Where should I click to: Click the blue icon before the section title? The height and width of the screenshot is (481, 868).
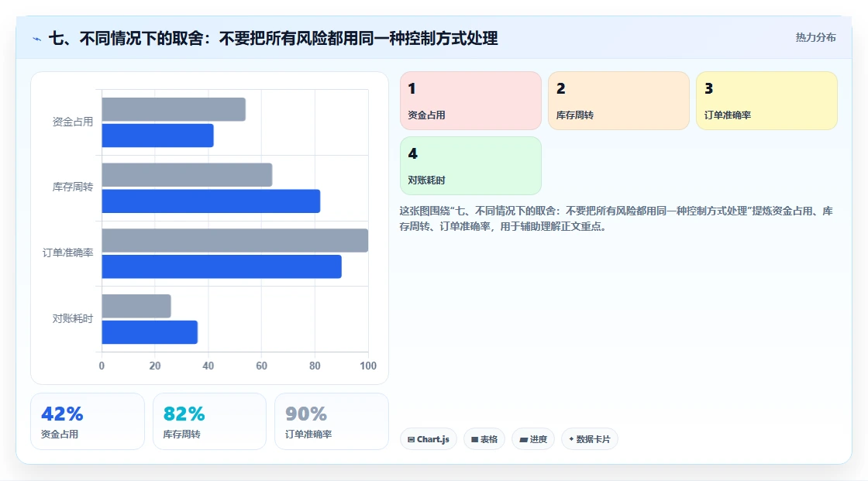tap(36, 39)
